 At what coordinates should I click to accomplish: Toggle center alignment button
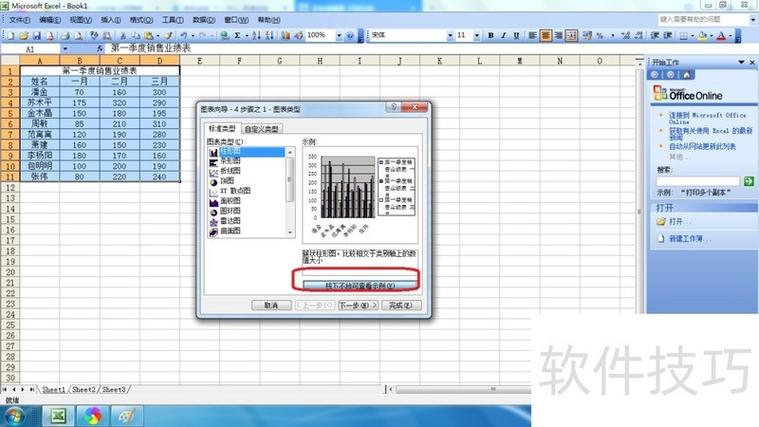(546, 35)
